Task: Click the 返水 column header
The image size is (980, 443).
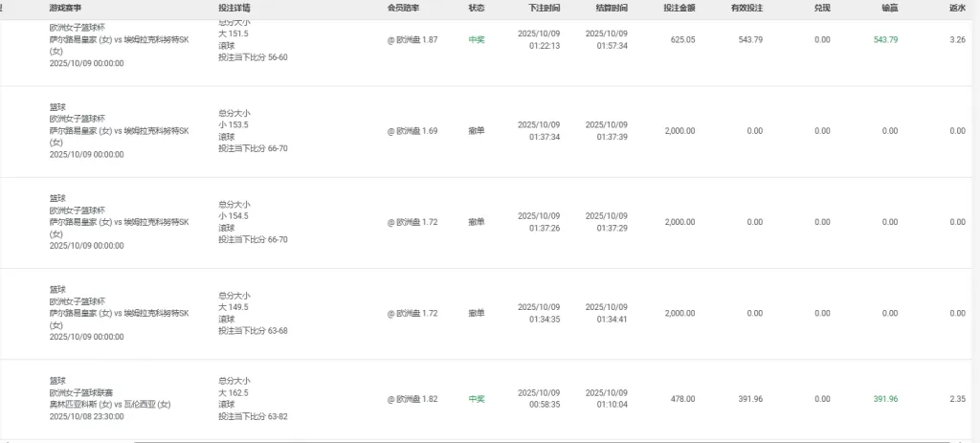Action: coord(957,8)
